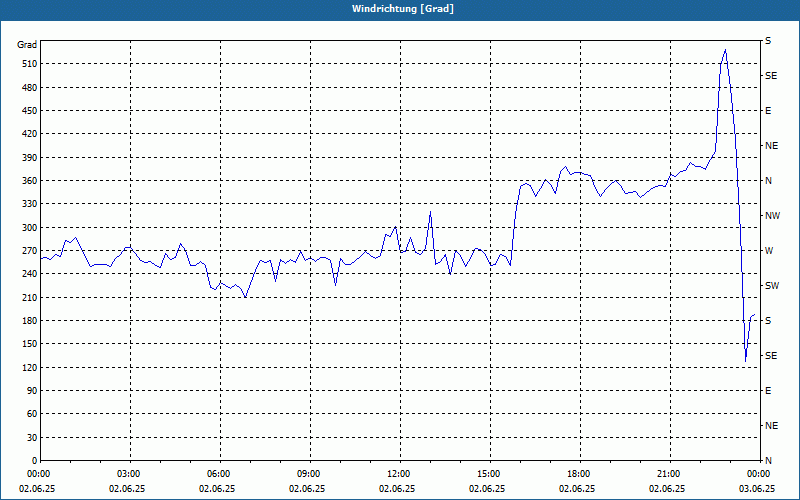Select the 120 degree axis label

(x=30, y=367)
